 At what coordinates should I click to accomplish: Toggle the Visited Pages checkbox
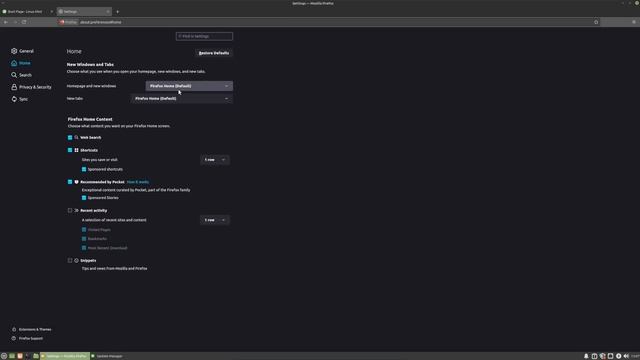(x=84, y=230)
